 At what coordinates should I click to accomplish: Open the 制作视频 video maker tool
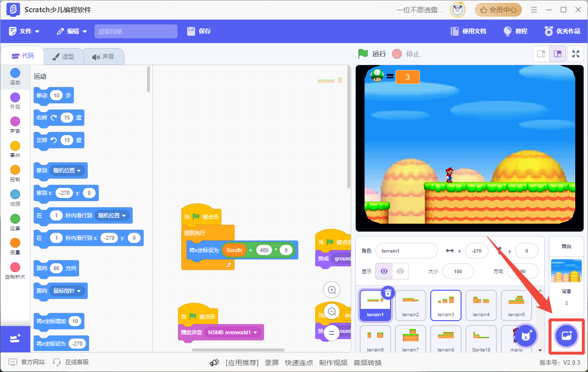333,363
